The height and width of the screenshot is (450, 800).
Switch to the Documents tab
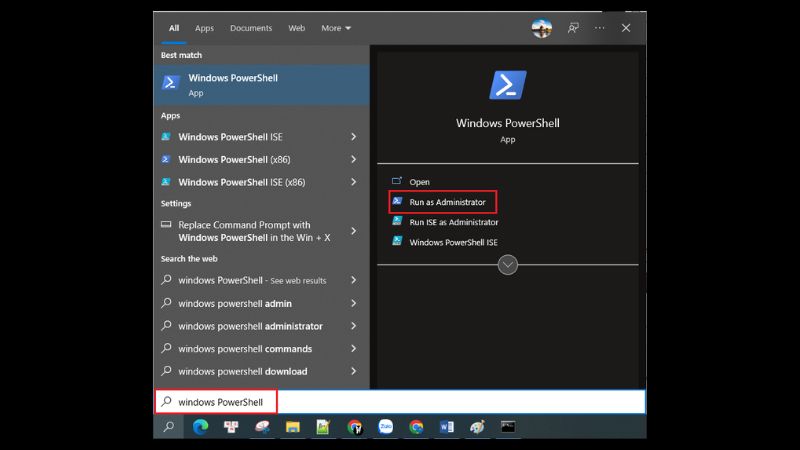[250, 28]
